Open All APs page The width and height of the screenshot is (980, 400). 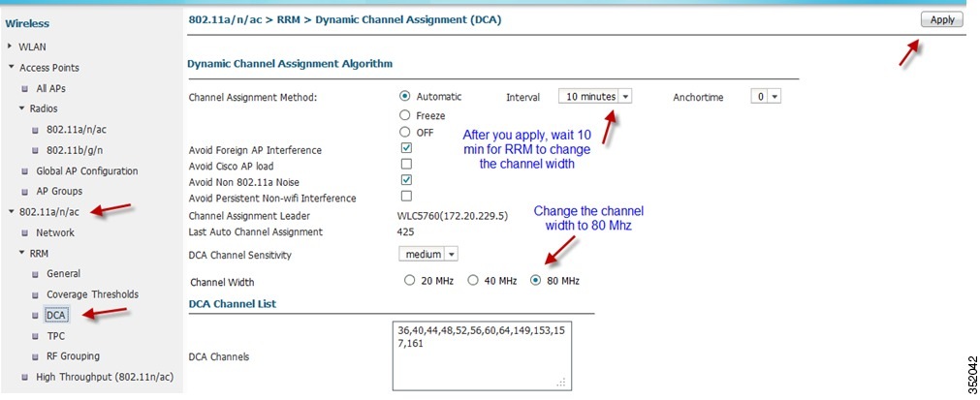click(50, 88)
